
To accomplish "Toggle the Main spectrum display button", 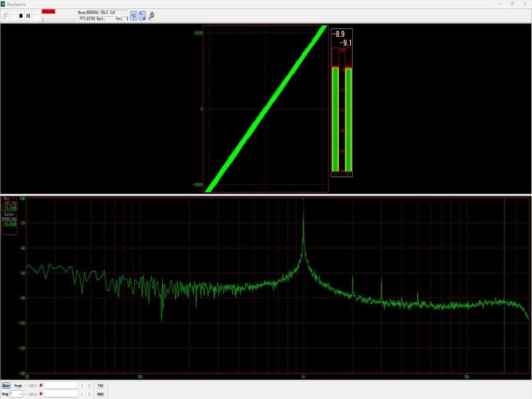I will click(6, 386).
